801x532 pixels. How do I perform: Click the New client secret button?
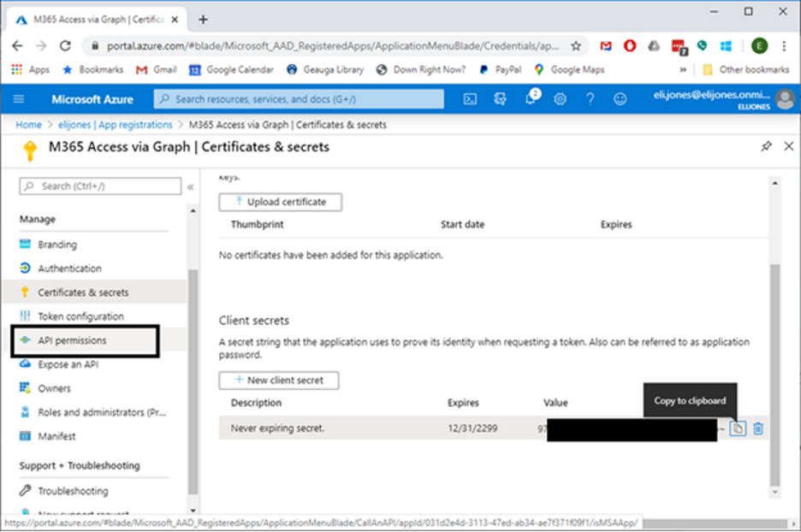pos(279,380)
